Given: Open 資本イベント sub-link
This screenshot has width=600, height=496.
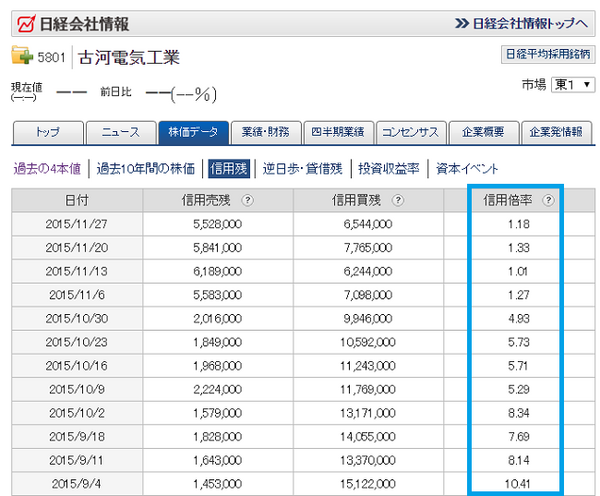Looking at the screenshot, I should [467, 169].
